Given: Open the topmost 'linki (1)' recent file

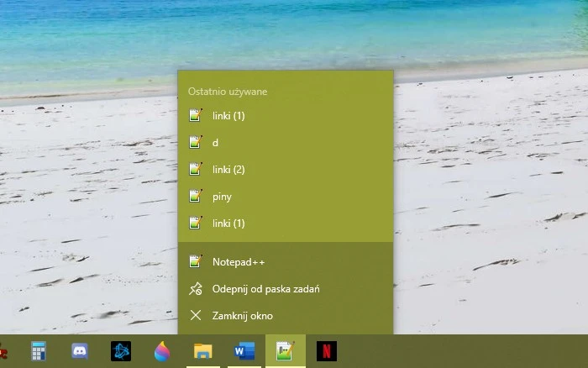Looking at the screenshot, I should pos(228,116).
